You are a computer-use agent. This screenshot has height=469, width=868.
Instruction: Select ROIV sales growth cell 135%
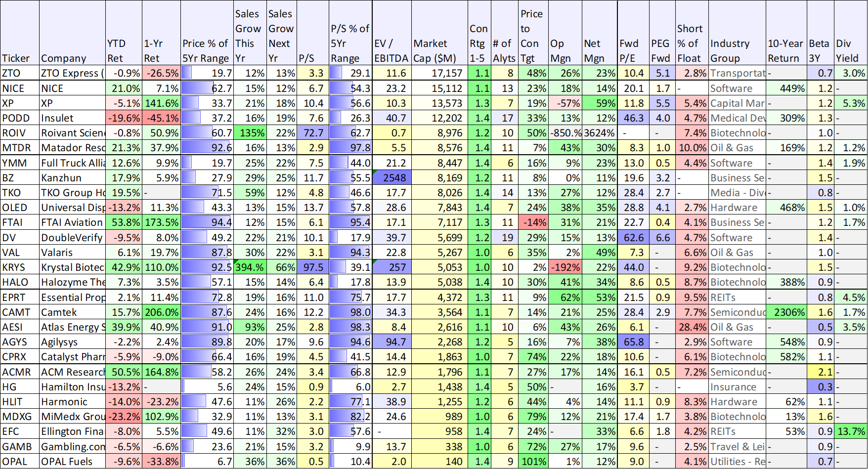[x=250, y=133]
